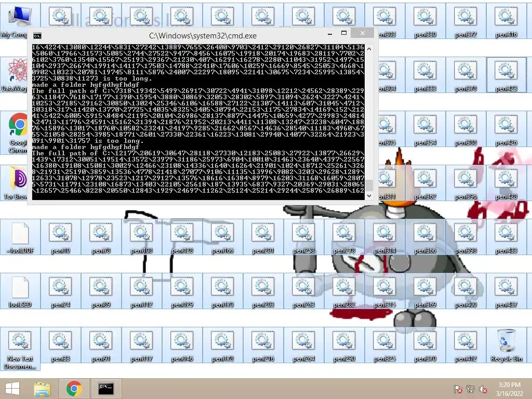Select the peni166 file icon

222,237
